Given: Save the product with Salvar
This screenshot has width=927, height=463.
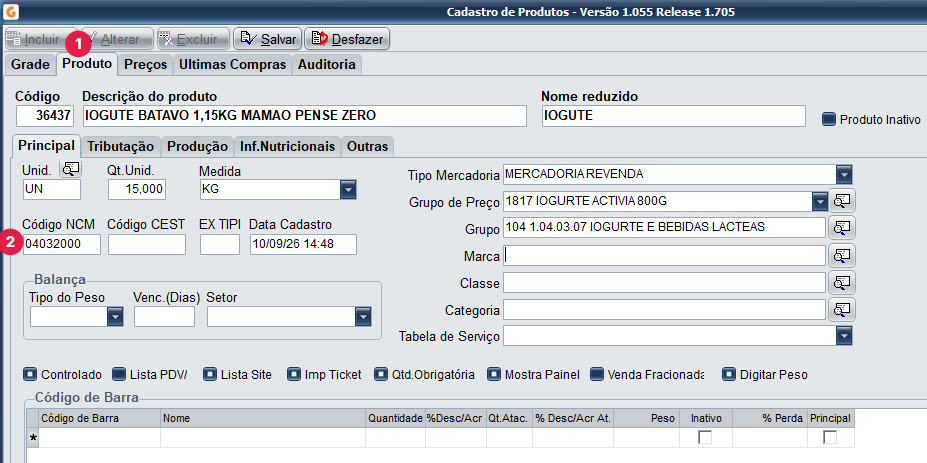Looking at the screenshot, I should [x=268, y=40].
